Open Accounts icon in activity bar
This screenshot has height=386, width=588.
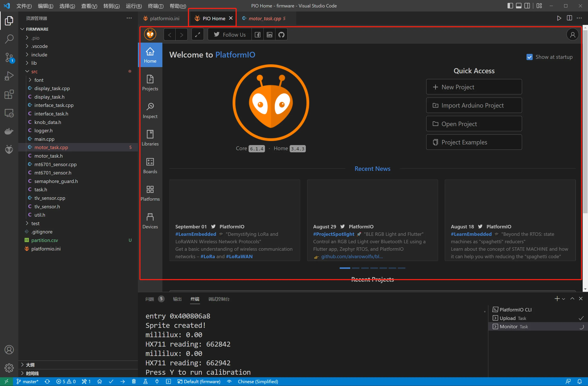[9, 350]
